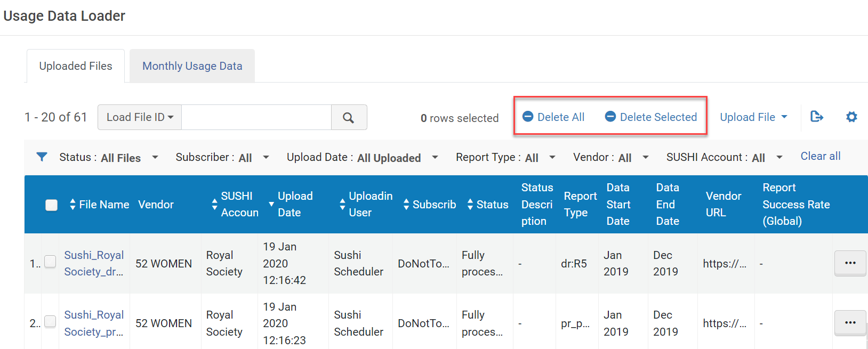The height and width of the screenshot is (349, 868).
Task: Check the box for row 1 Sushi_Royal Society_dr
Action: [50, 262]
